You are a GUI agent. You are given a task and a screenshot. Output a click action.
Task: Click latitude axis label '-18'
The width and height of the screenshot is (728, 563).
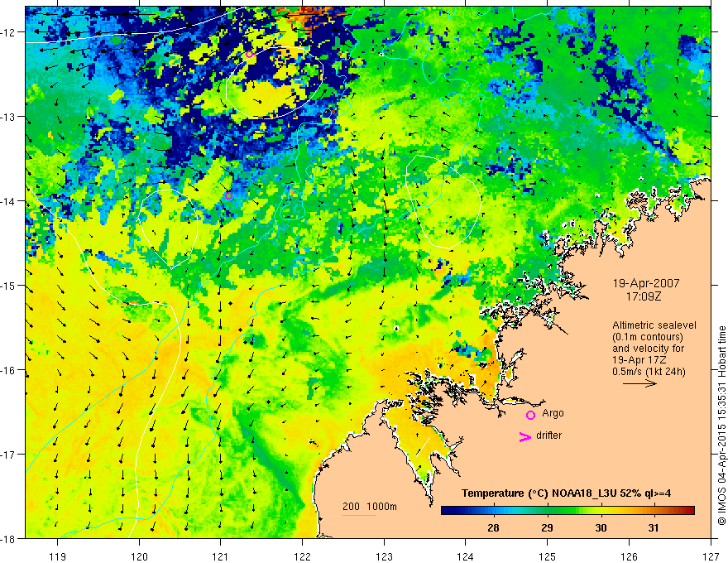(x=9, y=539)
